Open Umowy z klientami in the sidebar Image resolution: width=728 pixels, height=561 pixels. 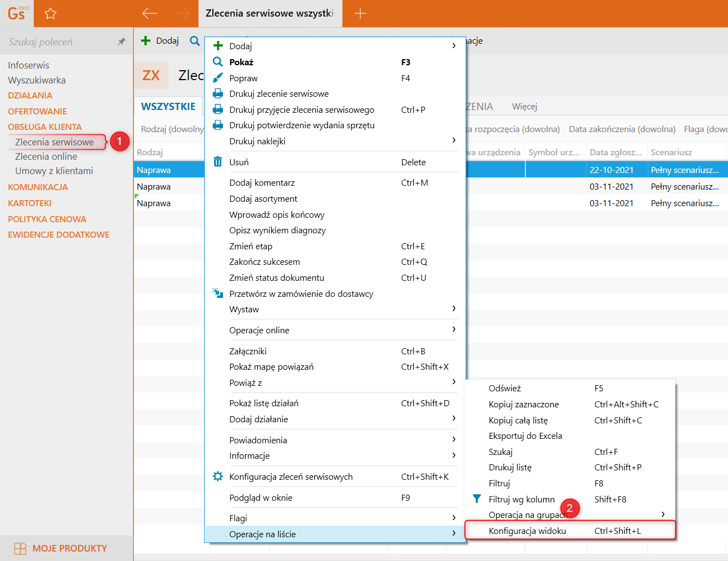coord(54,171)
